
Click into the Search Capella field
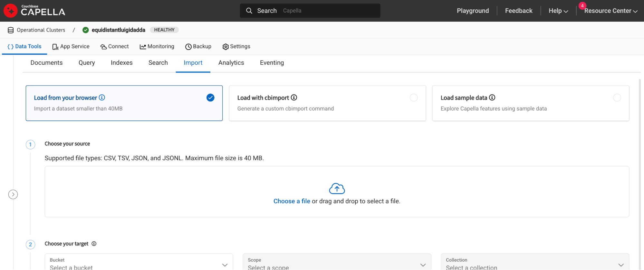tap(310, 11)
